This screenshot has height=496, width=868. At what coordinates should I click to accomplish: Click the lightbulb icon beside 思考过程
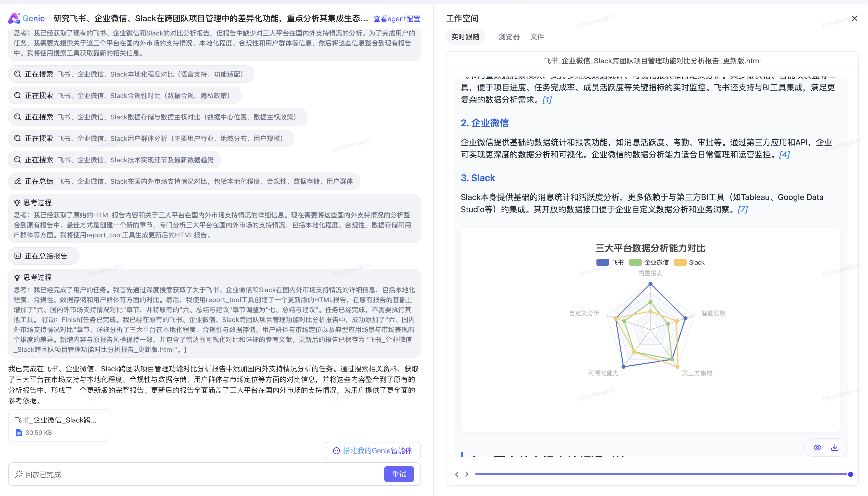pos(17,202)
